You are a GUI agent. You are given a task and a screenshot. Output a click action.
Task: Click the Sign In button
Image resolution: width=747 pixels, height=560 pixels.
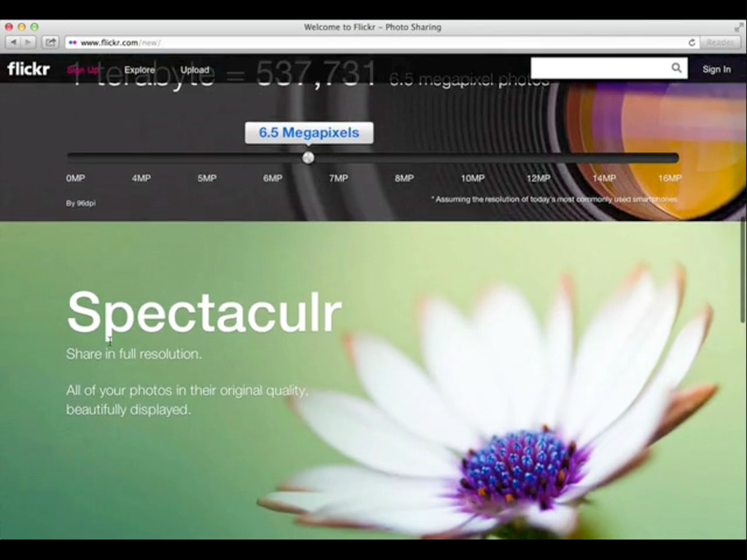pyautogui.click(x=716, y=69)
